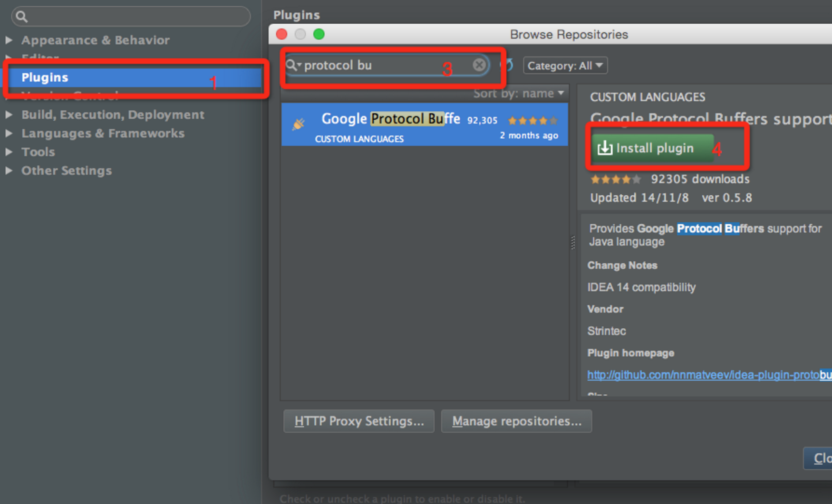Open the Sort by: name dropdown

tap(519, 93)
